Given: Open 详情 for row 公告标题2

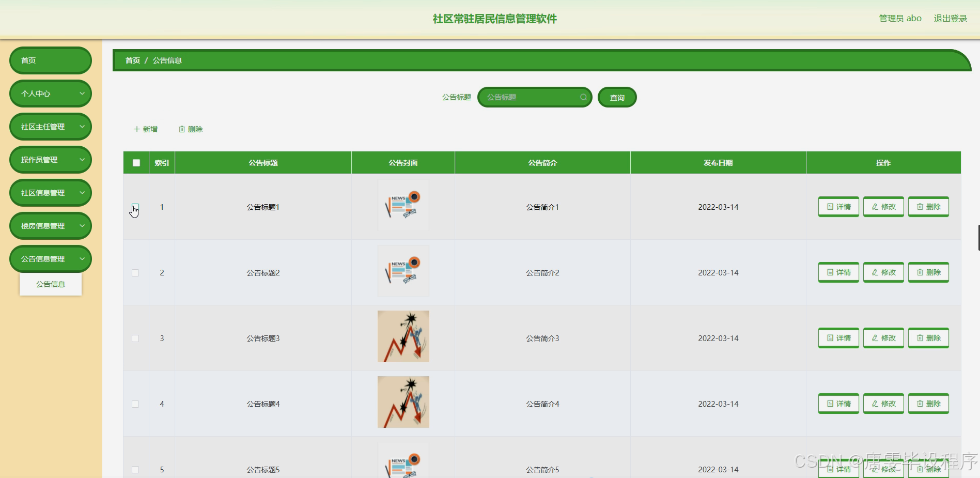Looking at the screenshot, I should pyautogui.click(x=838, y=272).
